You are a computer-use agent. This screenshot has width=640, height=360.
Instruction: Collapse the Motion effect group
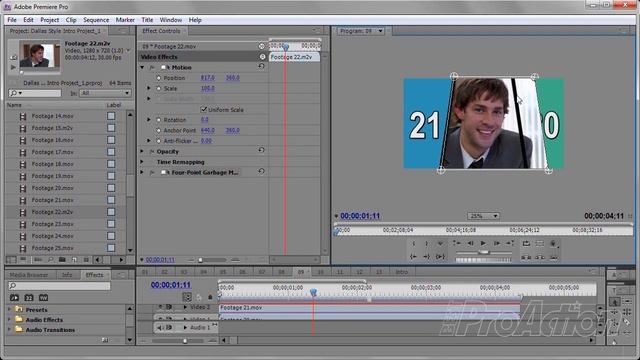pyautogui.click(x=142, y=67)
